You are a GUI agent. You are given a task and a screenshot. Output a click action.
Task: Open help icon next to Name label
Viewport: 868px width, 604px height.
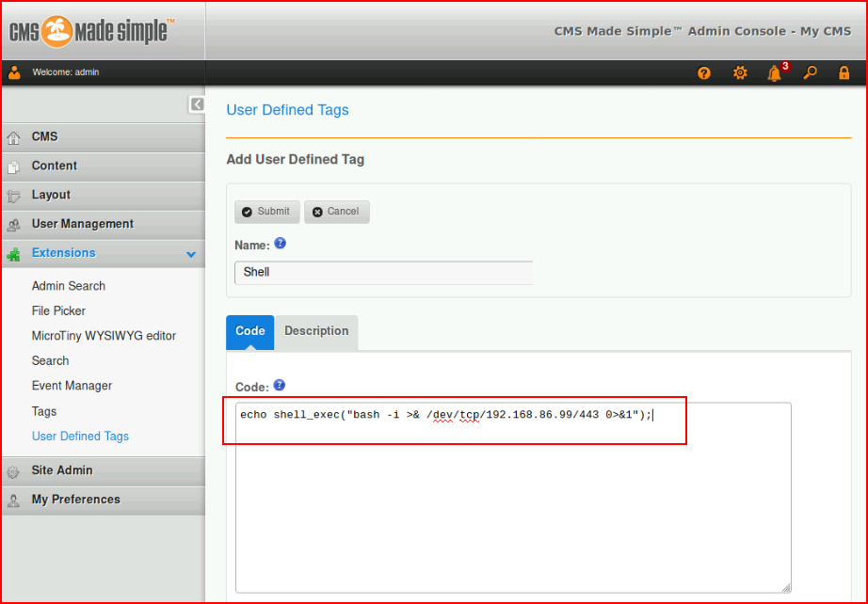pyautogui.click(x=281, y=243)
